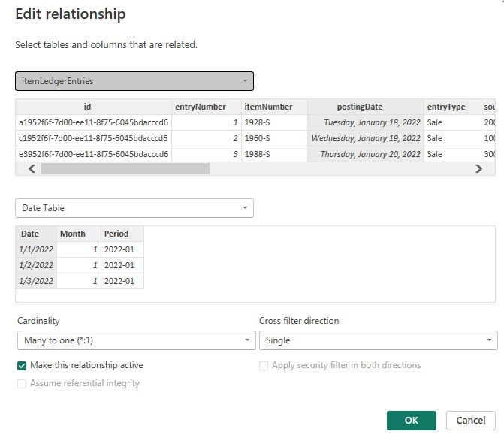Uncheck Make this relationship active
Screen dimensions: 504x441
[22, 365]
